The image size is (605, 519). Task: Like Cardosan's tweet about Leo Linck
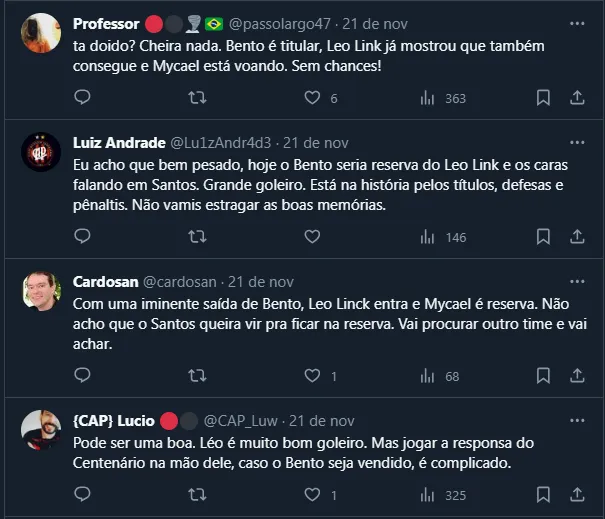[x=312, y=376]
